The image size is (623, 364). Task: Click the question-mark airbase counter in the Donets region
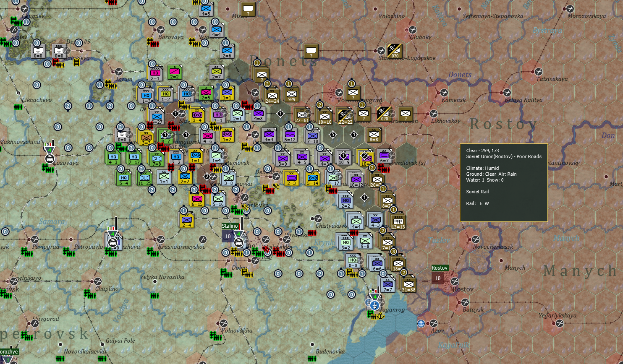click(x=311, y=52)
